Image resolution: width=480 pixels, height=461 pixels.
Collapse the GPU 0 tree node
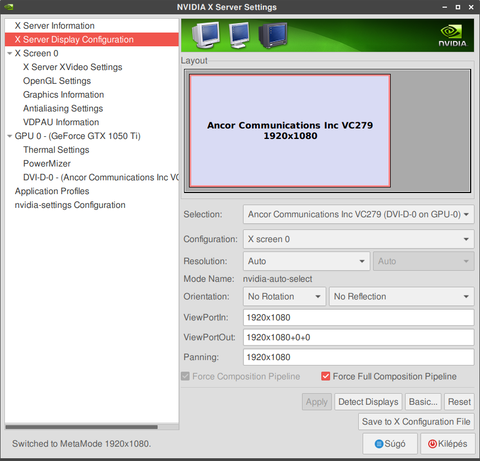point(10,136)
